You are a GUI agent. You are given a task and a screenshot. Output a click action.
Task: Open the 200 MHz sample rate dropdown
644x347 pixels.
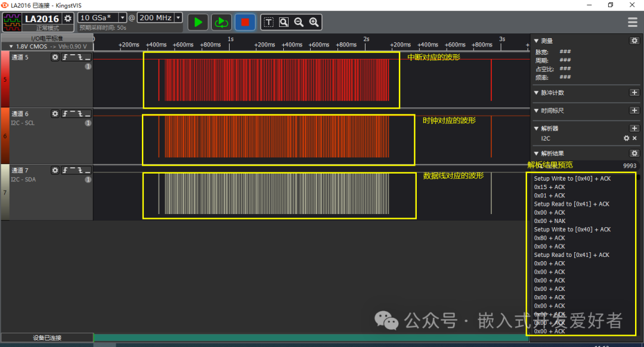pos(178,18)
